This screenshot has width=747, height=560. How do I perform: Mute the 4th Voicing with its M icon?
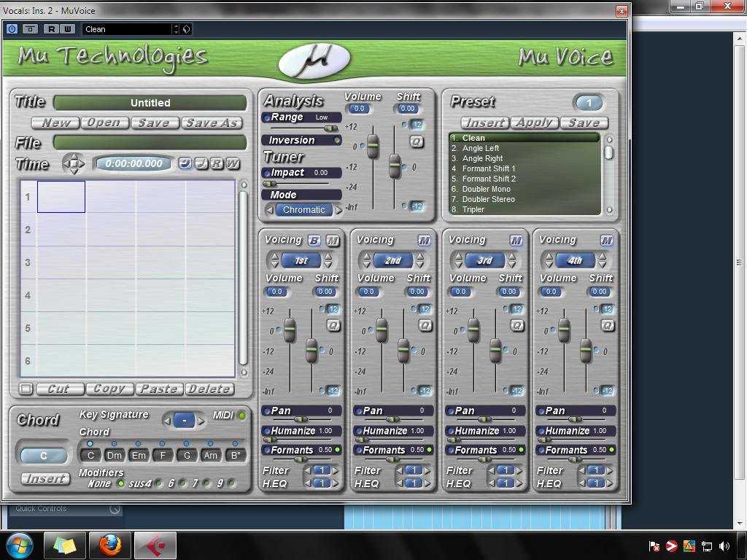606,241
